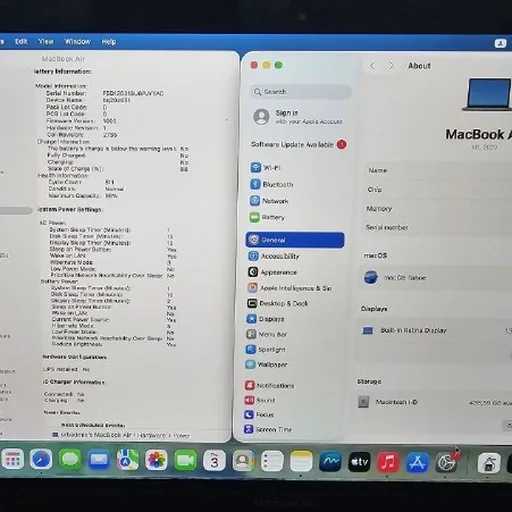Open Wallpaper settings pane
This screenshot has width=512, height=512.
click(x=267, y=364)
